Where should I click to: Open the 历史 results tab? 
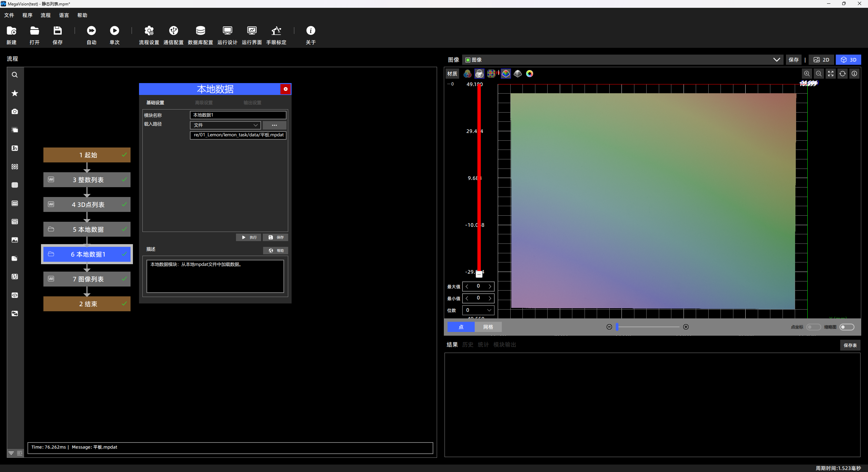click(468, 345)
